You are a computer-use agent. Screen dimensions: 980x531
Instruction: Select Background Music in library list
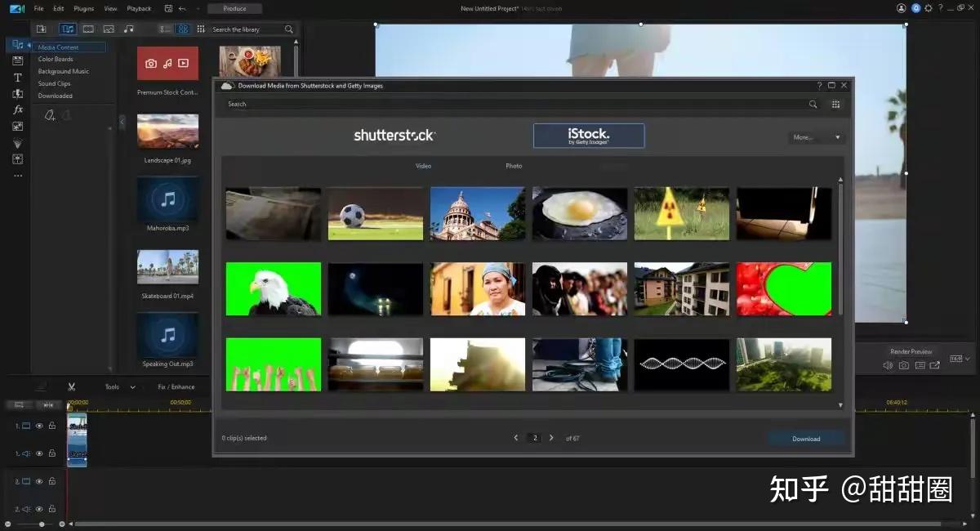click(64, 71)
